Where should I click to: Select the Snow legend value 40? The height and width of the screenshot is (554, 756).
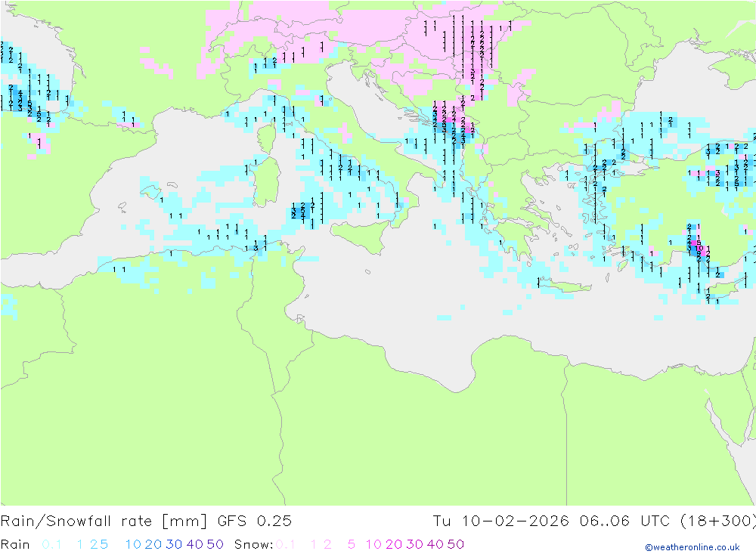435,544
